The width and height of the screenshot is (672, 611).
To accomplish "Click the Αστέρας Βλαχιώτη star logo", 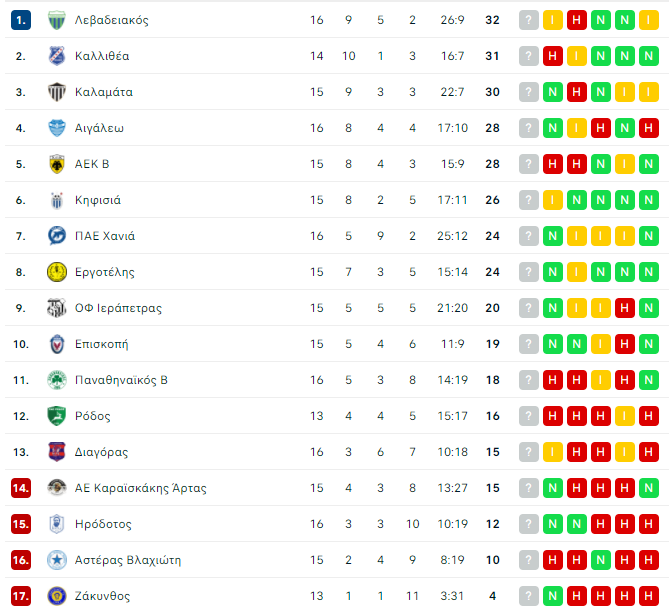I will coord(57,560).
